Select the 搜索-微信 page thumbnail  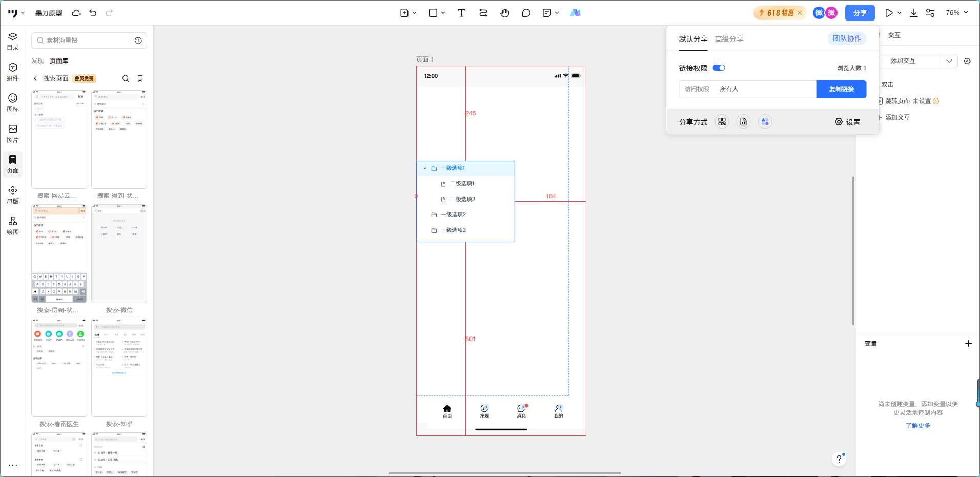[119, 254]
